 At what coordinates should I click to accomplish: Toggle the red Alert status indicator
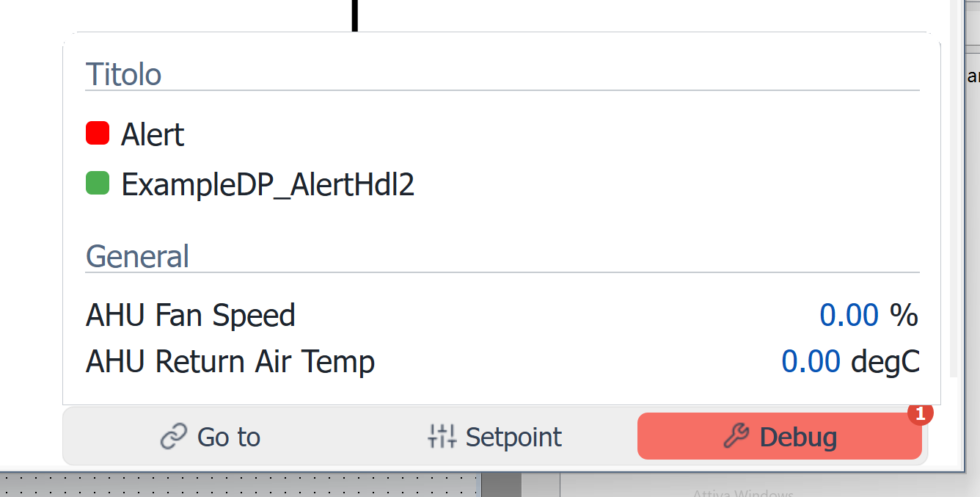point(97,133)
